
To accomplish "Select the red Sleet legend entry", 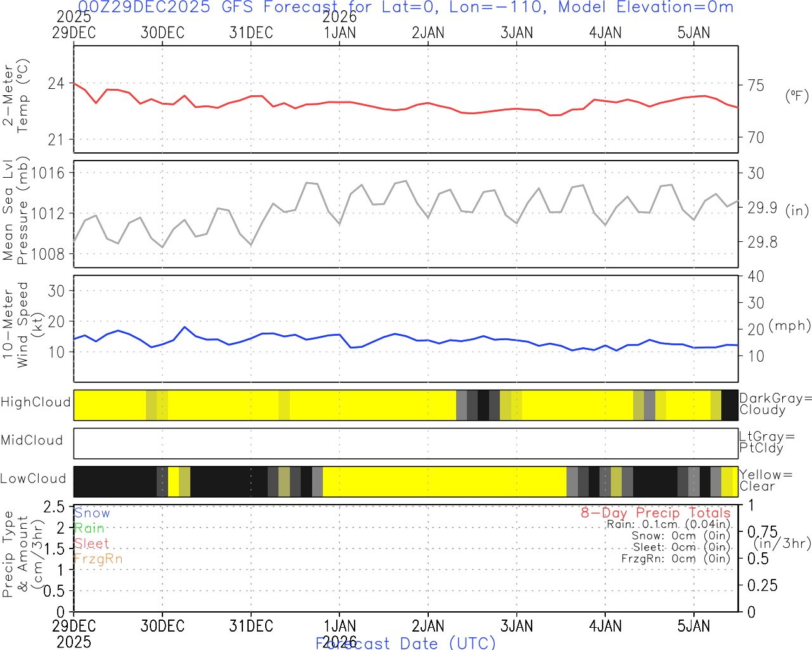I will pos(92,543).
